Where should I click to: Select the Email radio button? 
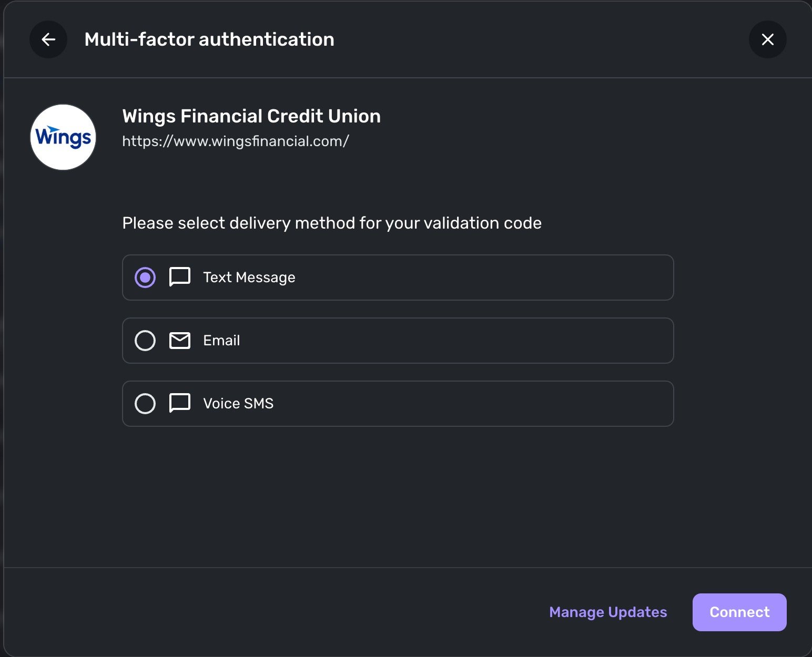click(145, 341)
